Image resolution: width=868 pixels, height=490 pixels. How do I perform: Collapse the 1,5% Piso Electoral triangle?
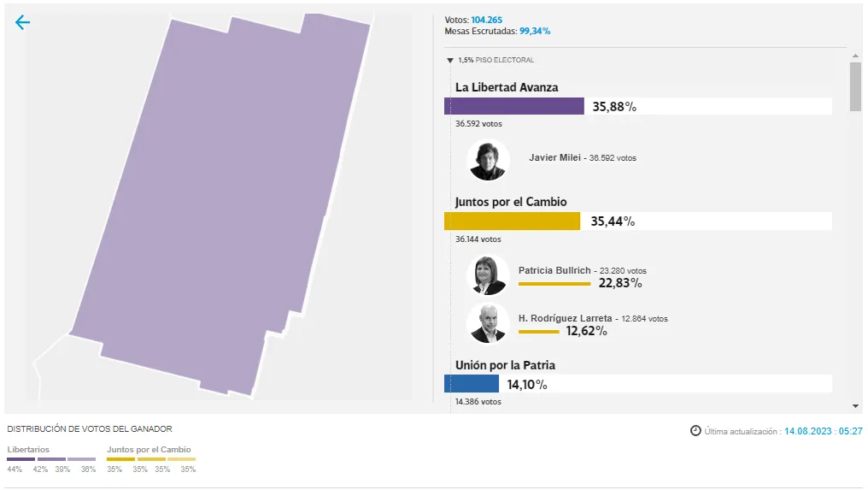(449, 61)
